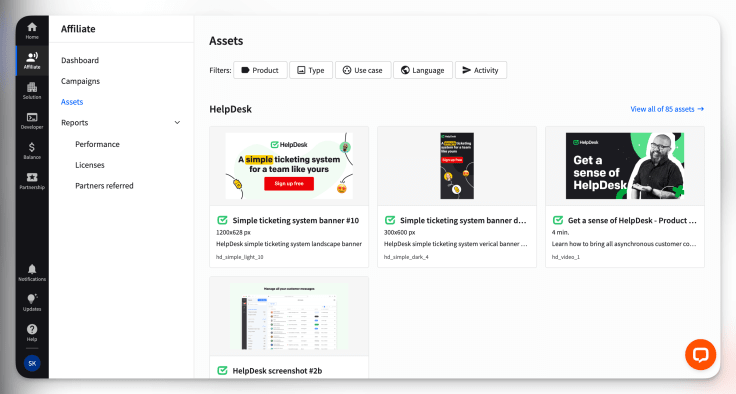Open the Type filter
The image size is (736, 394).
point(311,70)
